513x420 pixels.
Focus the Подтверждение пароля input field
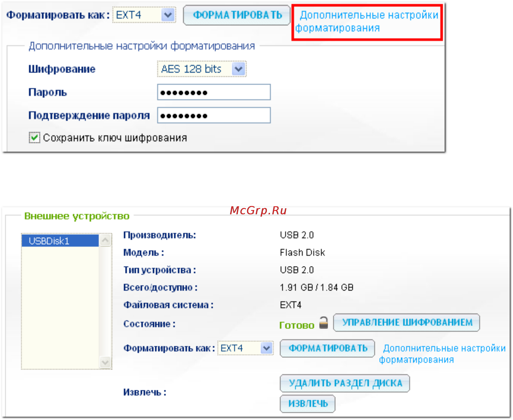tap(214, 115)
